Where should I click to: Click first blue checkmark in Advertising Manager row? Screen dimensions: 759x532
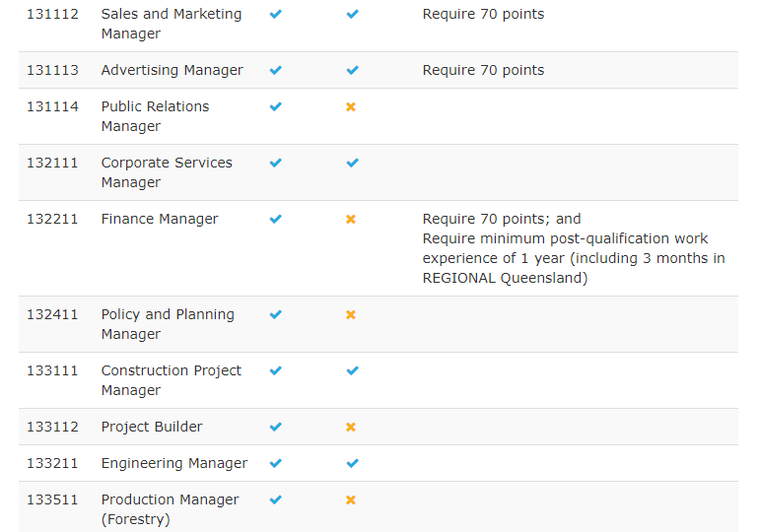[x=276, y=70]
